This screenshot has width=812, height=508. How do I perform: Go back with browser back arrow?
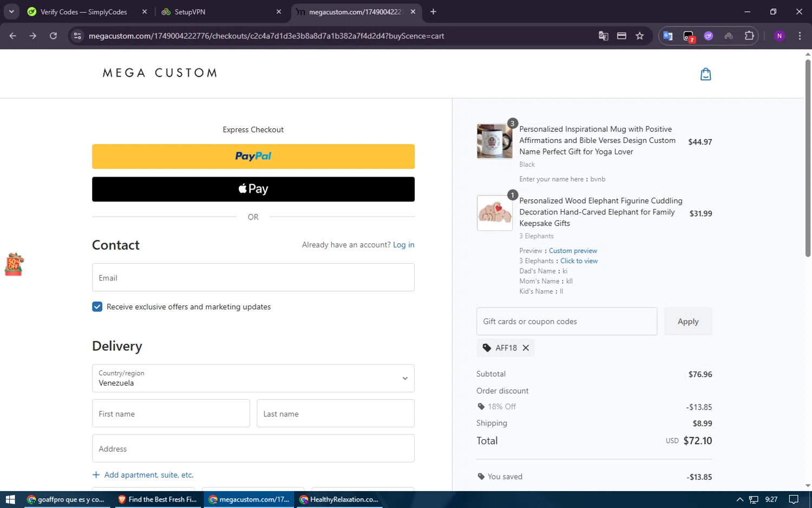pyautogui.click(x=13, y=36)
